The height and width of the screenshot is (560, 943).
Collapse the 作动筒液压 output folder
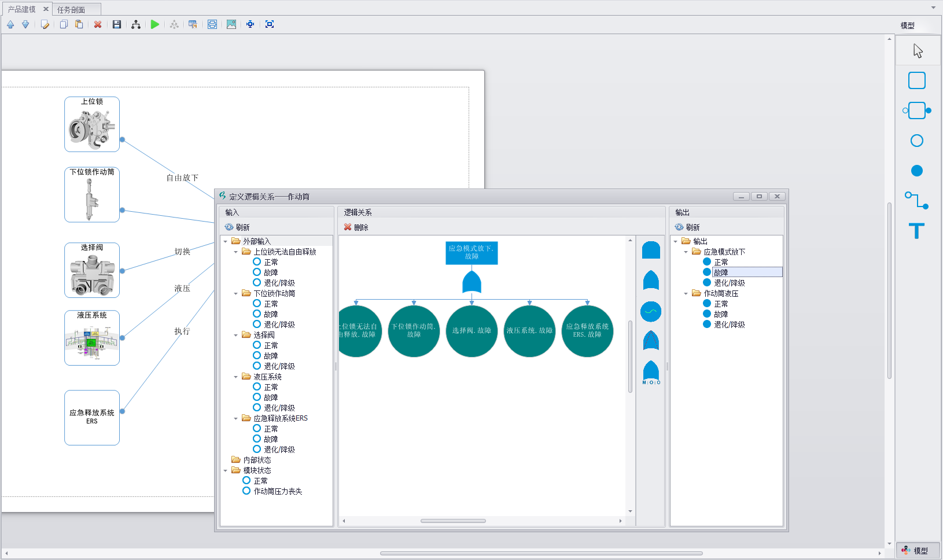point(686,294)
